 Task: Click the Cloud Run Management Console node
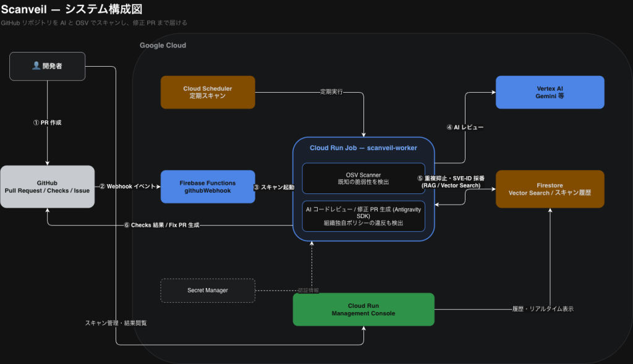[x=363, y=310]
